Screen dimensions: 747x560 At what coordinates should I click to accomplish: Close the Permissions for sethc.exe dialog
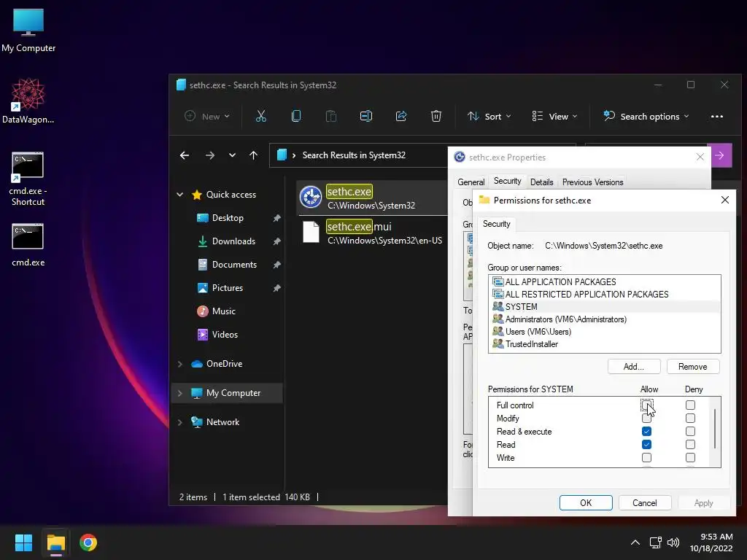724,200
